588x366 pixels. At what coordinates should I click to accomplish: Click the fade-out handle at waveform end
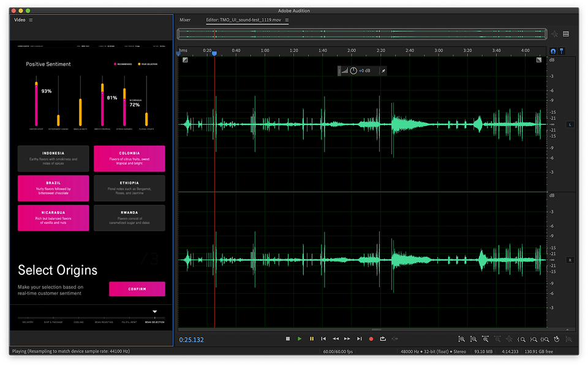pos(539,60)
